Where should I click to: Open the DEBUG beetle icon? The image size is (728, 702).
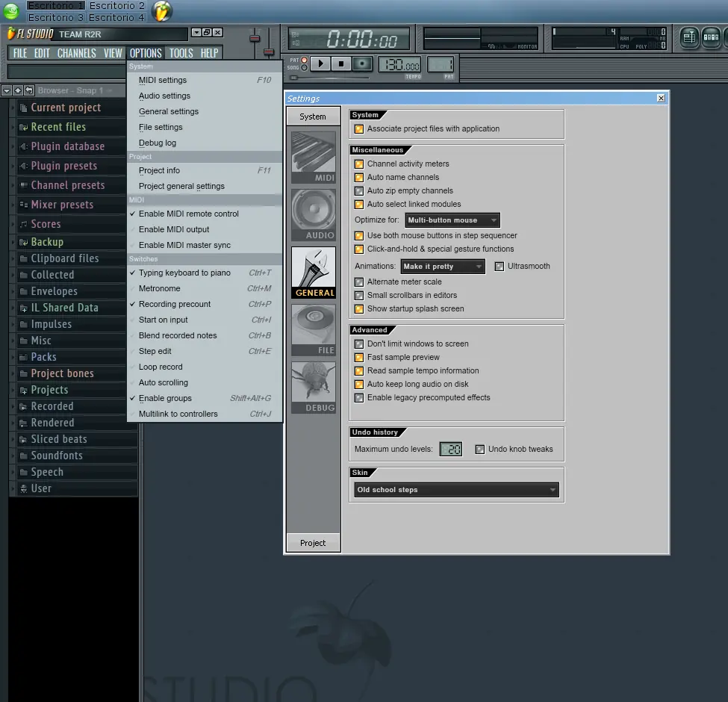point(314,388)
